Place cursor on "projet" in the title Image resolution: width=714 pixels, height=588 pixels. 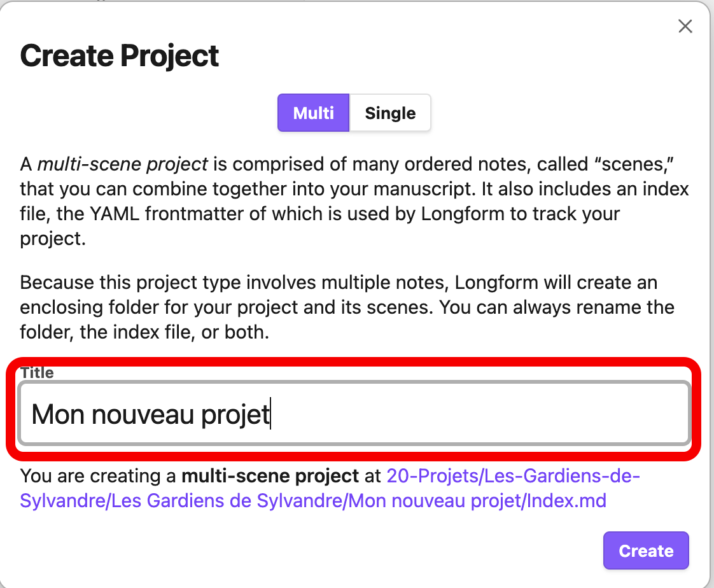(235, 415)
